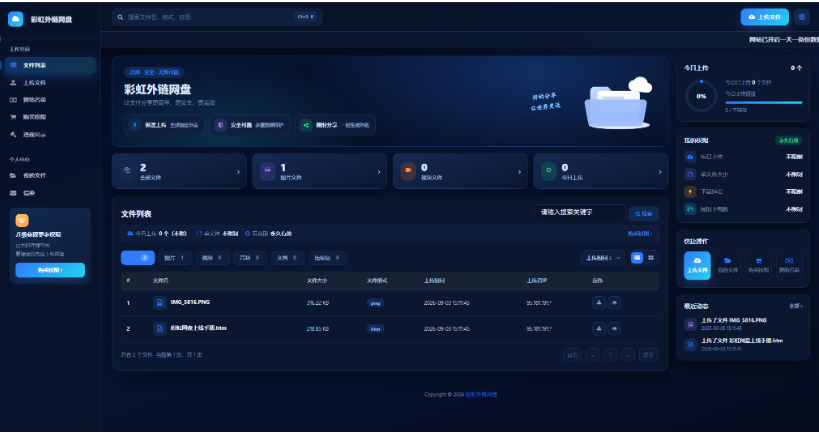Click the purple shield feature chip in the banner
Screen dimensions: 819x434
(251, 125)
